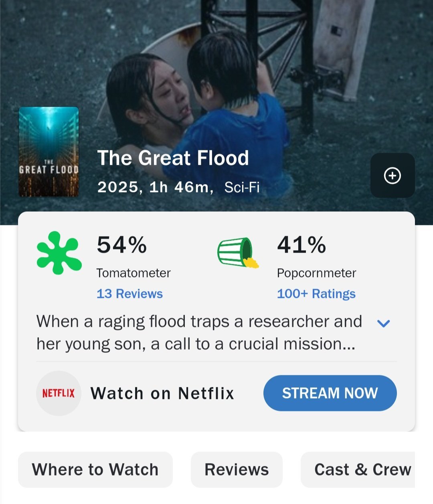Go to Where to Watch tab
The height and width of the screenshot is (504, 433).
pyautogui.click(x=95, y=470)
